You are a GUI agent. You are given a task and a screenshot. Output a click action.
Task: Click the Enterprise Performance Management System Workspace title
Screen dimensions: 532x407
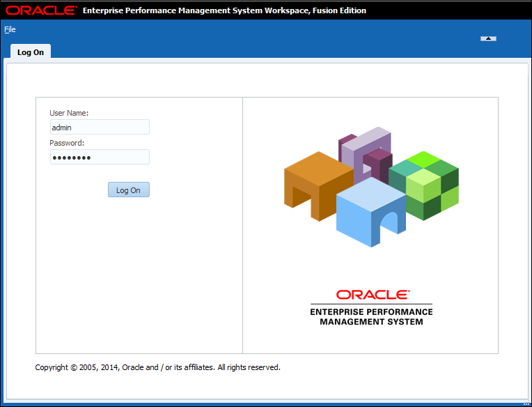click(224, 10)
